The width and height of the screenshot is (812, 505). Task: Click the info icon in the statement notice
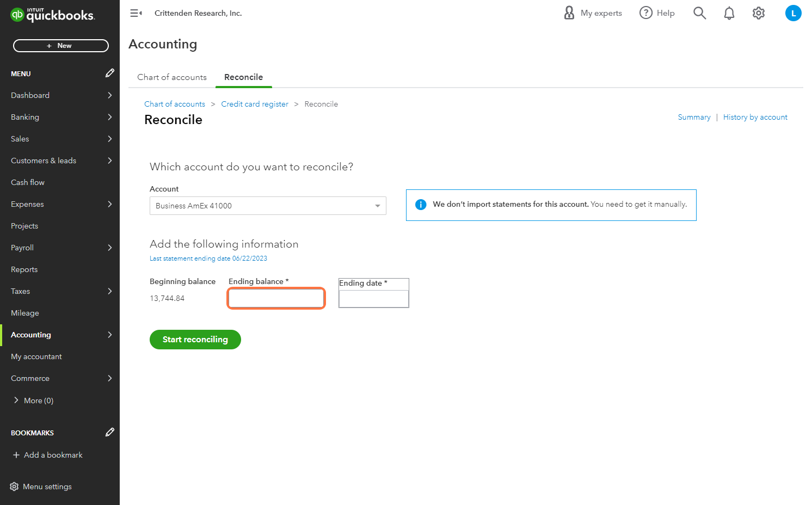tap(421, 205)
